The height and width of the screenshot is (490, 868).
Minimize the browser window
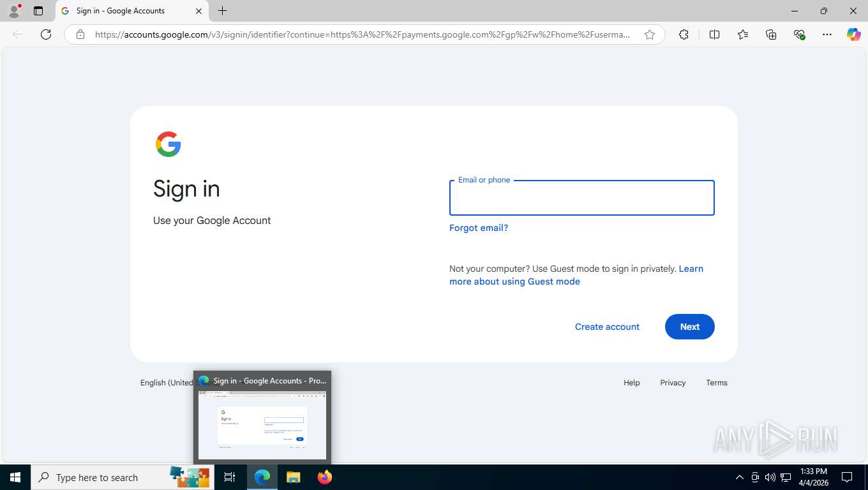795,11
